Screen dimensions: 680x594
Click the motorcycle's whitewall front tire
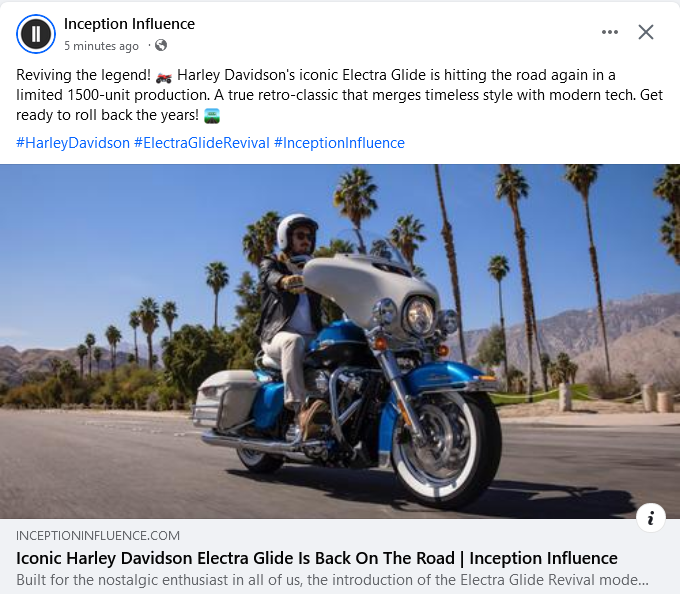[x=447, y=450]
